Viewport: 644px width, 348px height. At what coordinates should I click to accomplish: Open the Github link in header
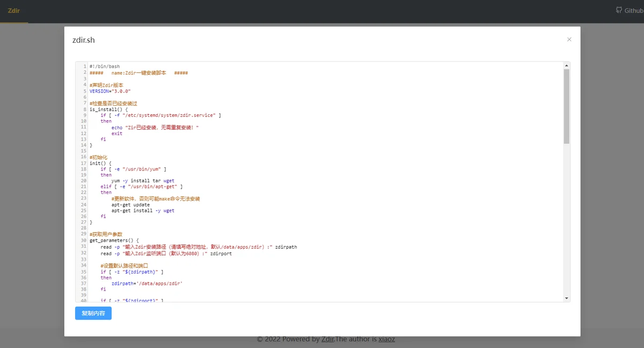tap(630, 10)
